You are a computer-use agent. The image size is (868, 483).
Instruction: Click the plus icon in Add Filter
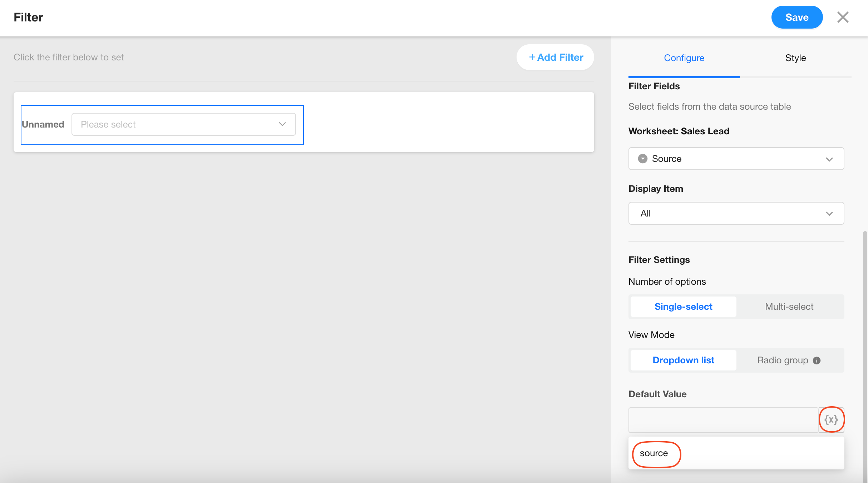532,57
